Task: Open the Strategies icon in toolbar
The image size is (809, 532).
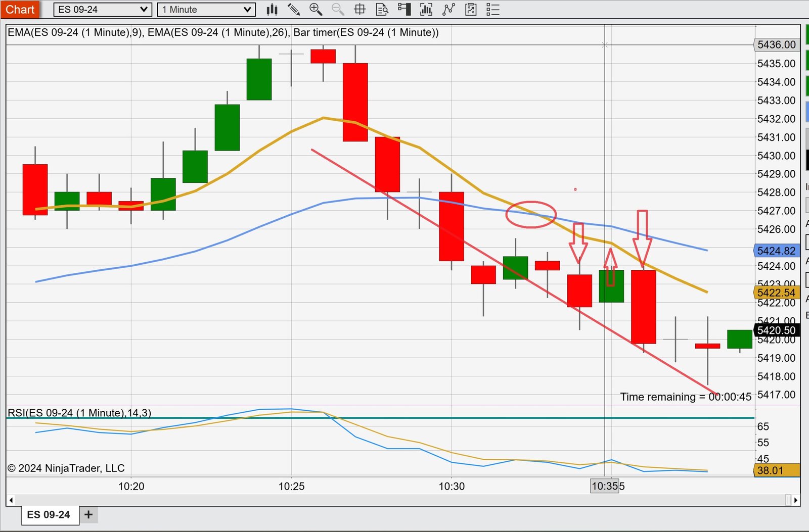Action: pos(448,10)
